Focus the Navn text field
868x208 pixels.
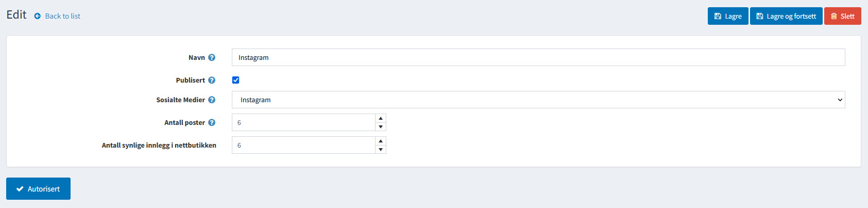click(x=538, y=58)
